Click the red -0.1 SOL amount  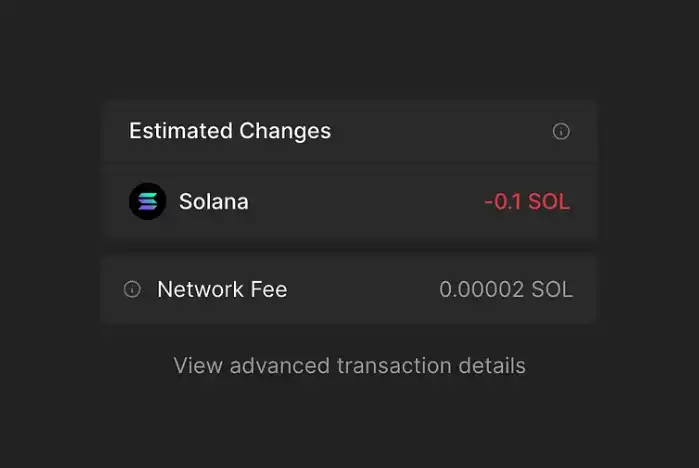click(526, 201)
